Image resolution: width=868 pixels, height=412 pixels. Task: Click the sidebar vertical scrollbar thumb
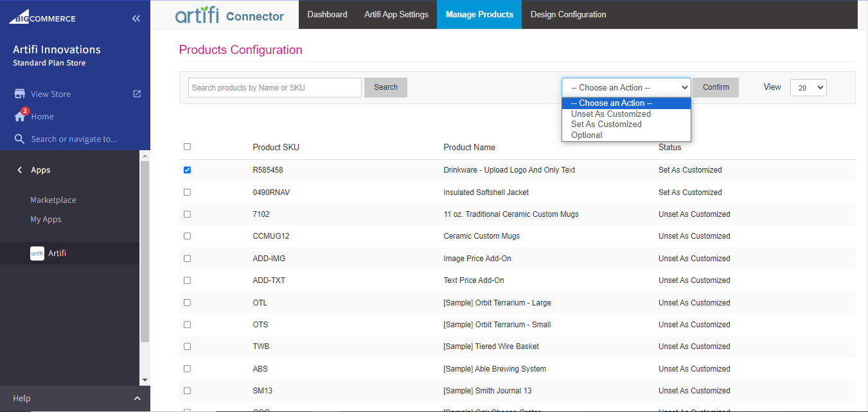(x=145, y=251)
